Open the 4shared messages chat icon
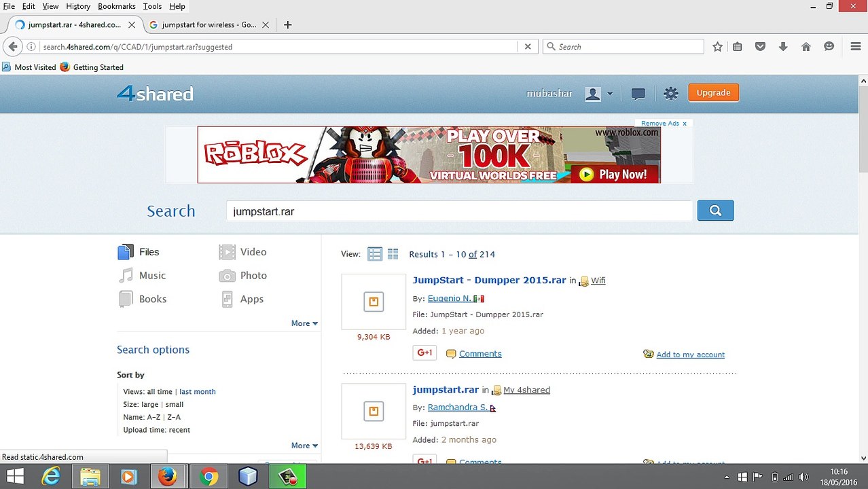Image resolution: width=868 pixels, height=489 pixels. tap(638, 94)
